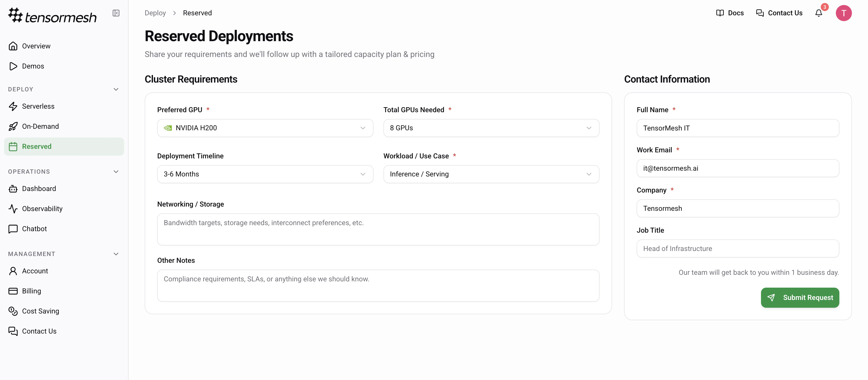This screenshot has height=380, width=868.
Task: Collapse the Operations section
Action: (116, 172)
